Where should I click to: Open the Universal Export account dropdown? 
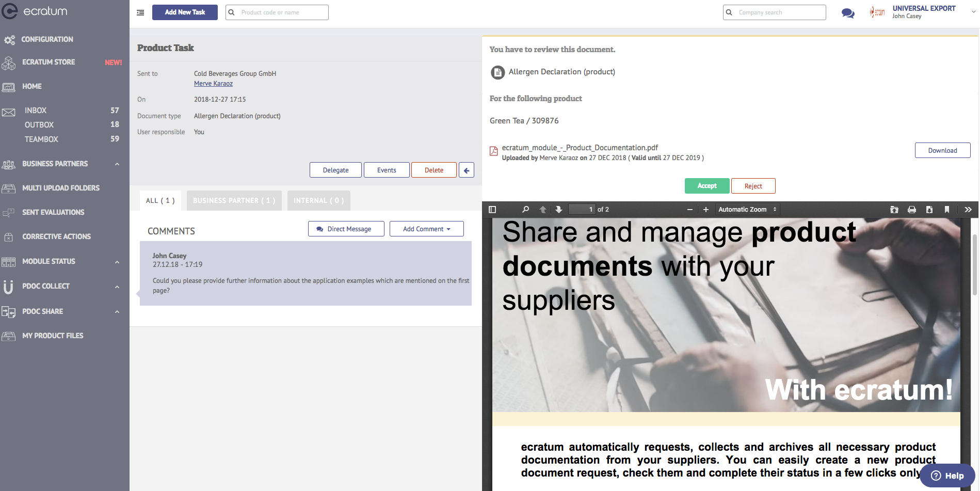point(974,12)
